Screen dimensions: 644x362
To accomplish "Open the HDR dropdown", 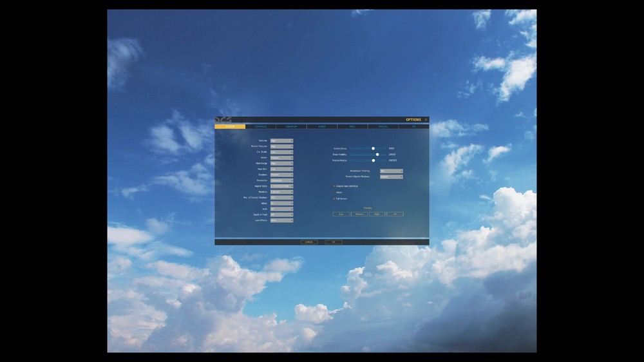I will [x=282, y=209].
